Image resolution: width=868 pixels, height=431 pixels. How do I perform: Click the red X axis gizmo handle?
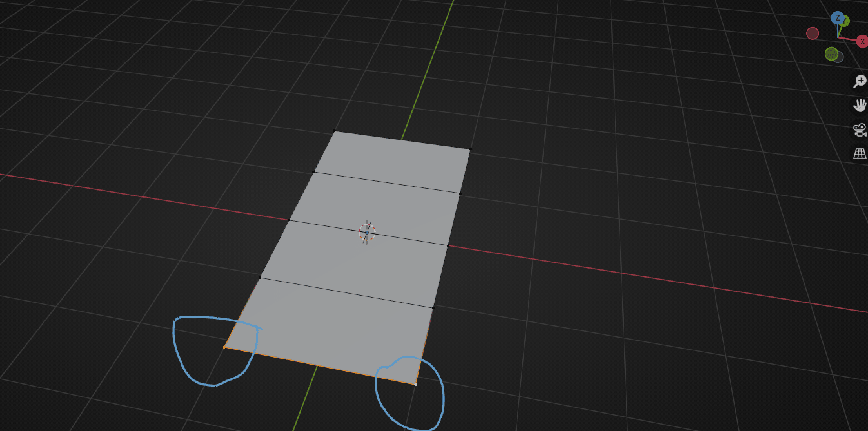[862, 41]
